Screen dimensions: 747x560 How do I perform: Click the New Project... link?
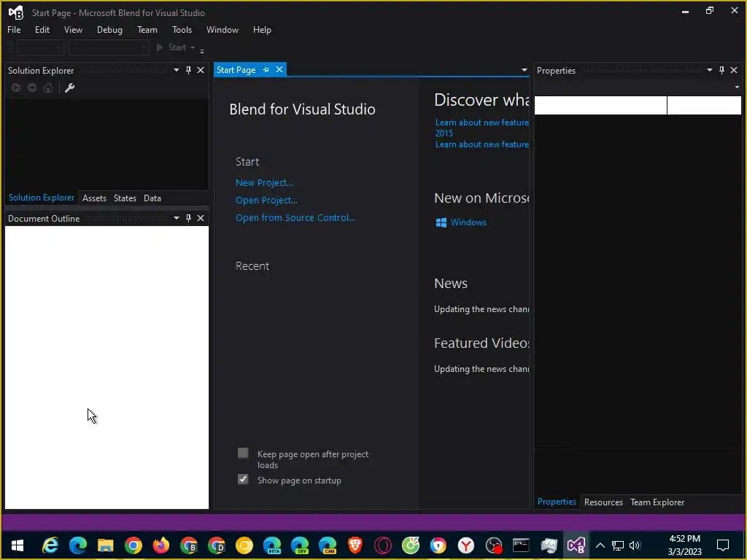point(264,183)
